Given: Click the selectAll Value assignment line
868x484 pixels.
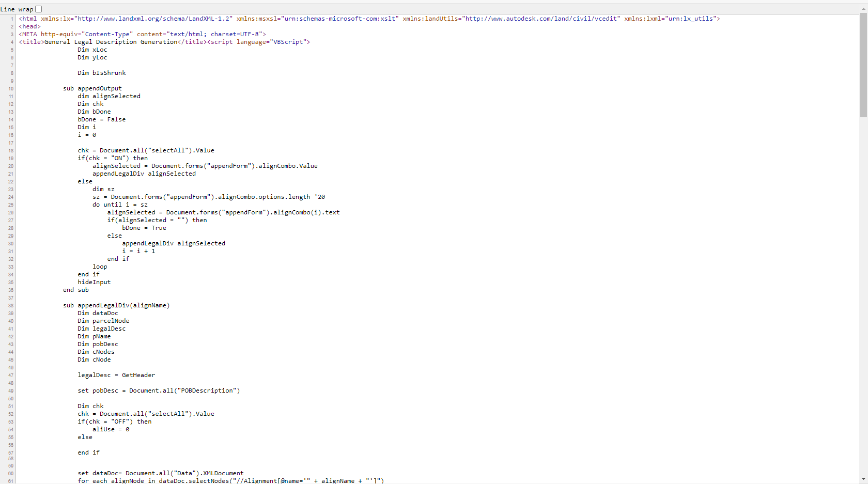Looking at the screenshot, I should click(x=146, y=150).
